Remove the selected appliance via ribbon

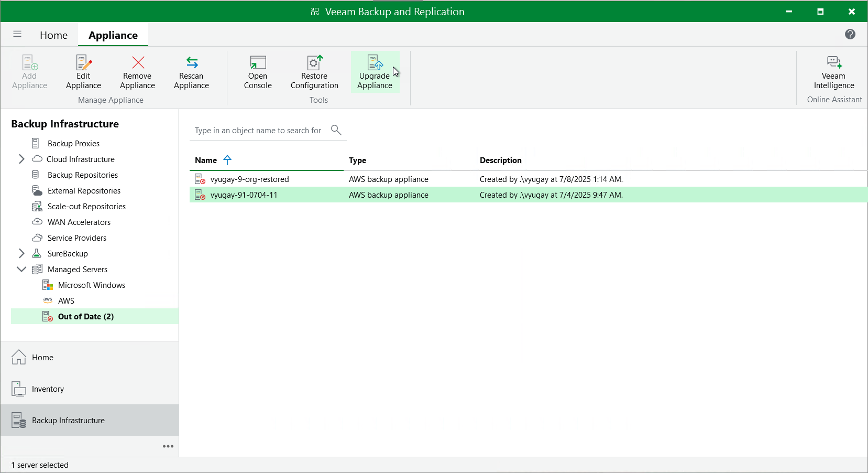coord(137,72)
